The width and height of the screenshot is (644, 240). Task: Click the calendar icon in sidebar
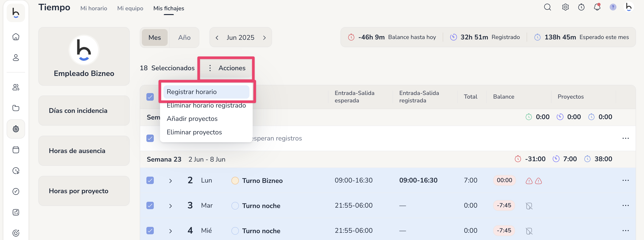16,150
